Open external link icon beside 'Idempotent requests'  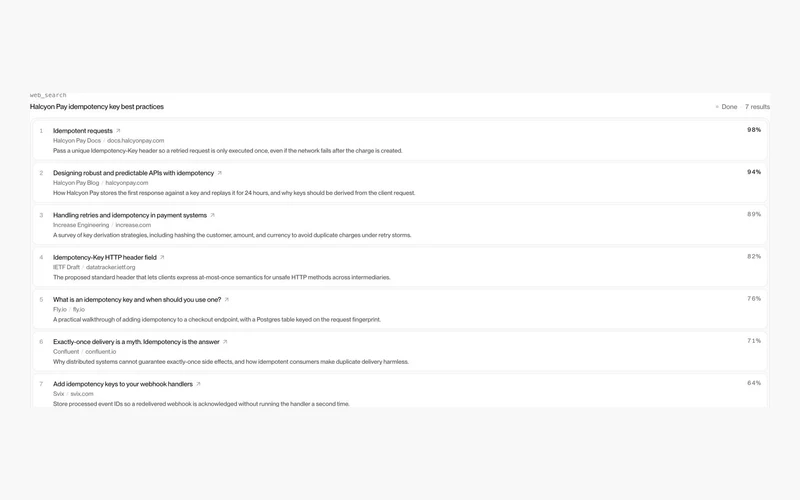tap(118, 131)
